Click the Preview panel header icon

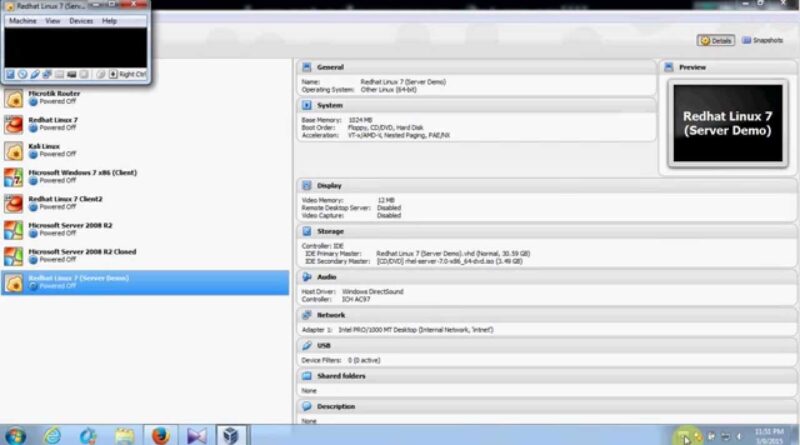(x=669, y=67)
